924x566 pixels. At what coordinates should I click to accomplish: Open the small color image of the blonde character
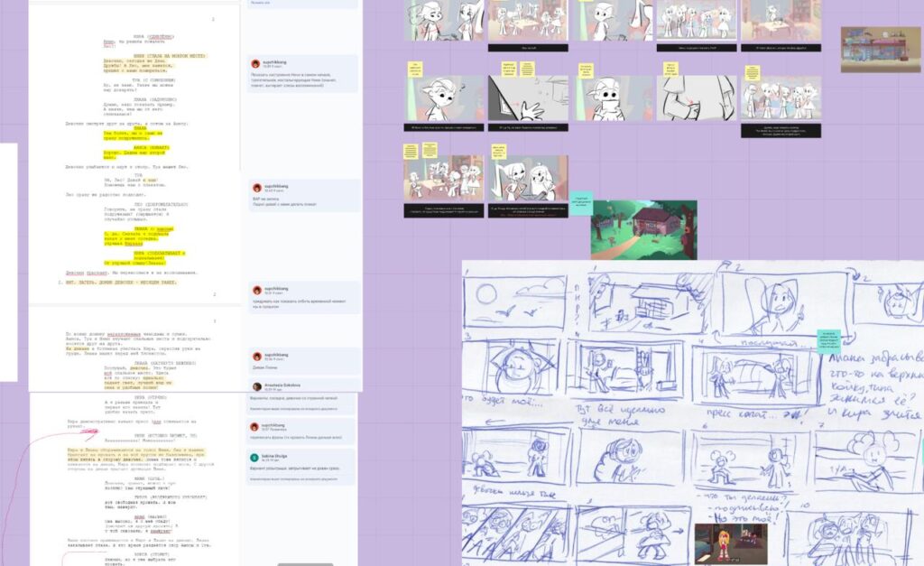pos(731,543)
